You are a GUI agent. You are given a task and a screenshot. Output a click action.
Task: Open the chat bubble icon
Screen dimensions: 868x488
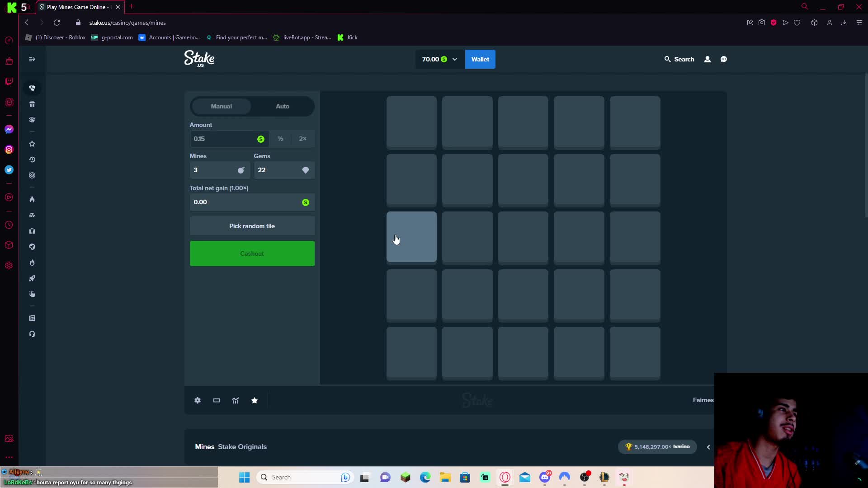click(724, 59)
